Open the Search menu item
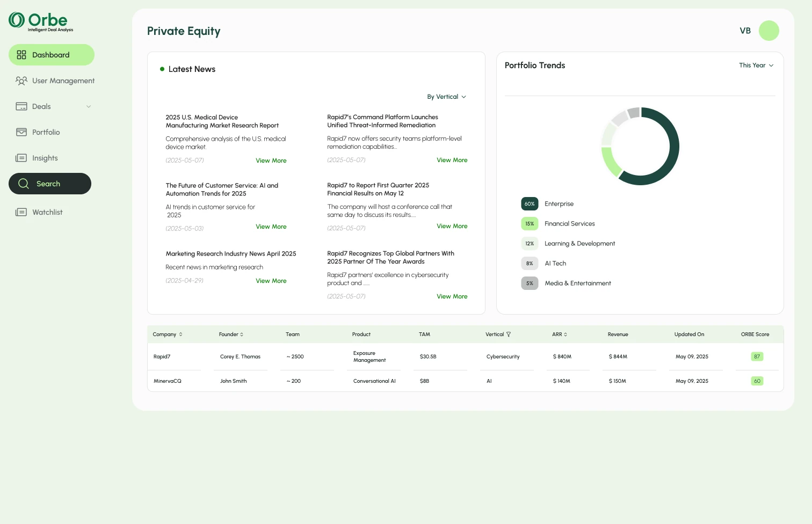This screenshot has height=524, width=812. (x=50, y=184)
